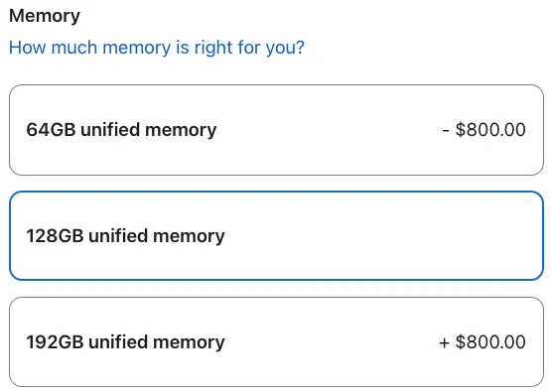This screenshot has width=552, height=392.
Task: Click the '64GB unified memory' label text
Action: [x=121, y=130]
